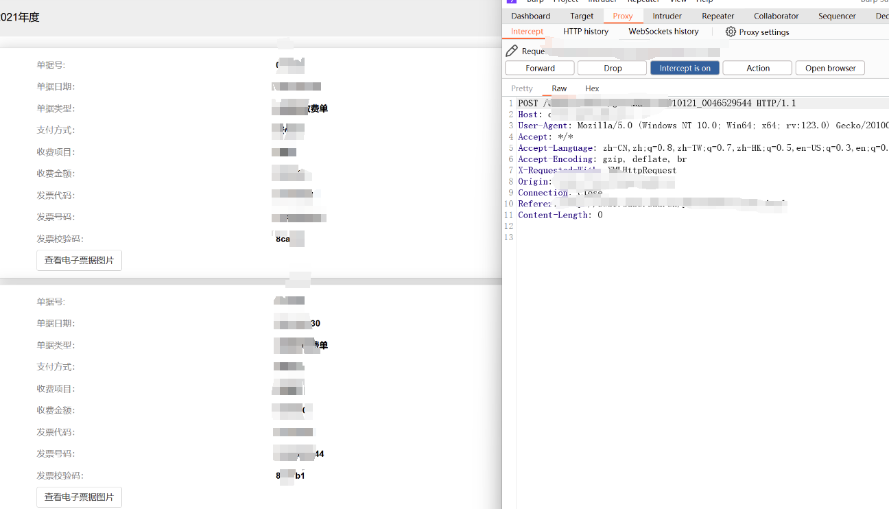Switch to the Pretty view tab

pyautogui.click(x=522, y=88)
